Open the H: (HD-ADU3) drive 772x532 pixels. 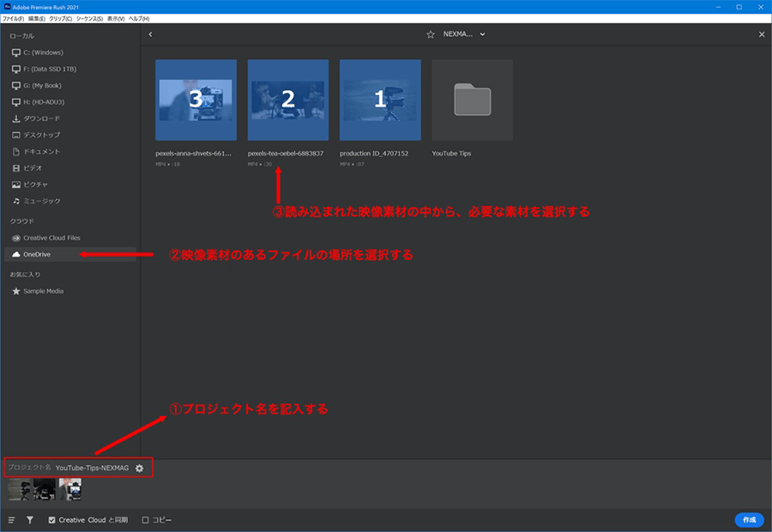[39, 102]
